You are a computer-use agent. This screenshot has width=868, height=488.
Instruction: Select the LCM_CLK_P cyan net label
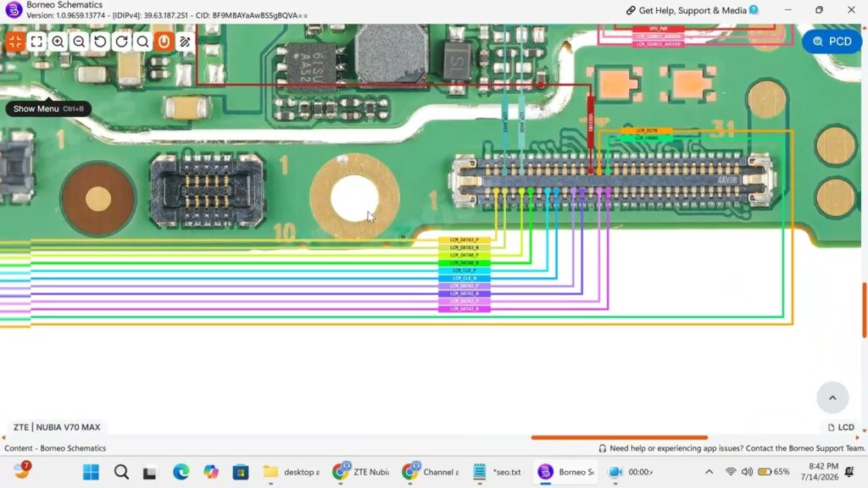click(464, 270)
